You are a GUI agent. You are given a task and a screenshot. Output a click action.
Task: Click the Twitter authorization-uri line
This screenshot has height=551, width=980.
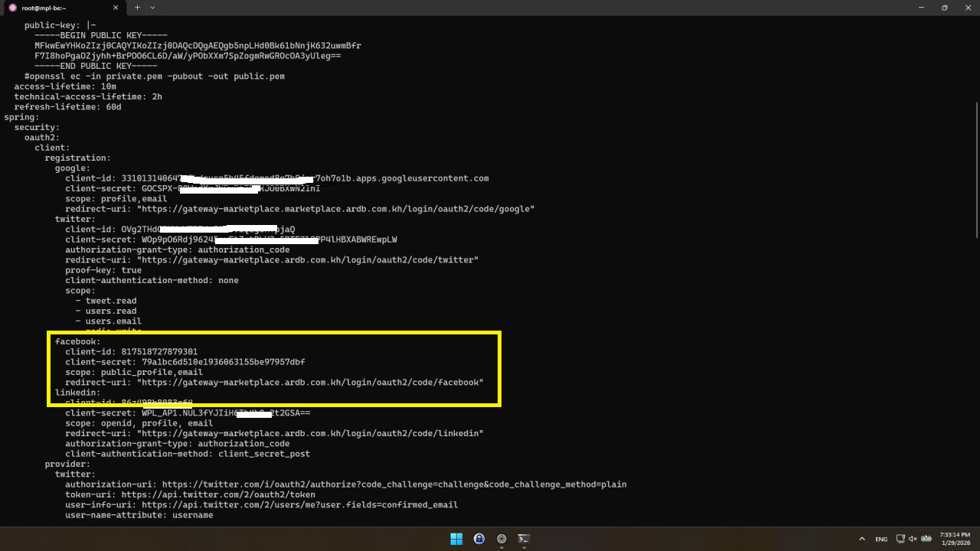coord(346,484)
